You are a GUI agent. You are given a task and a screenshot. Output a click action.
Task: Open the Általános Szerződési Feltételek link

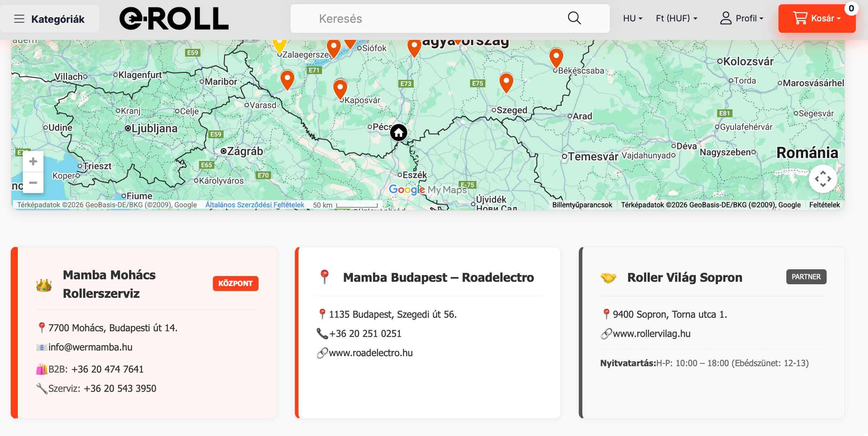pos(254,204)
